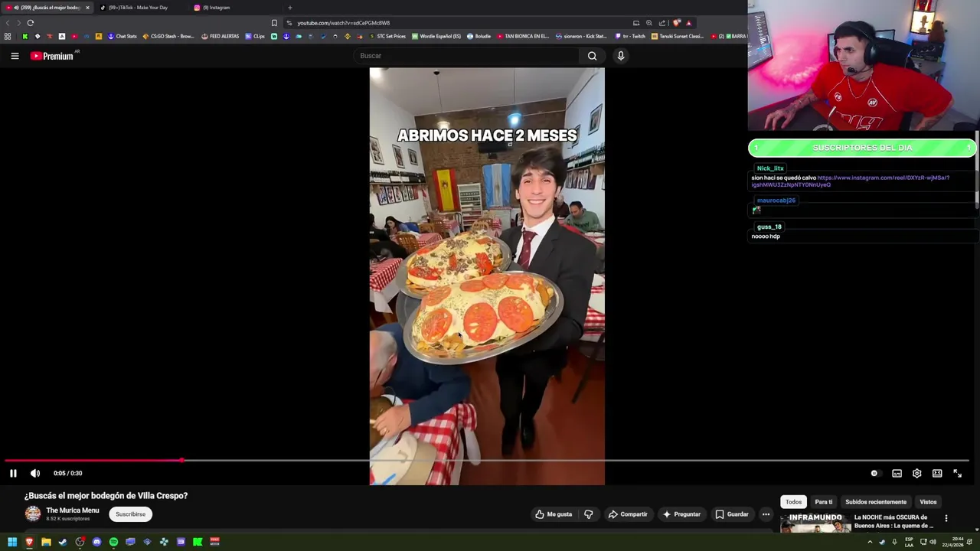The width and height of the screenshot is (980, 551).
Task: Select the Vistos filter chip
Action: coord(928,502)
